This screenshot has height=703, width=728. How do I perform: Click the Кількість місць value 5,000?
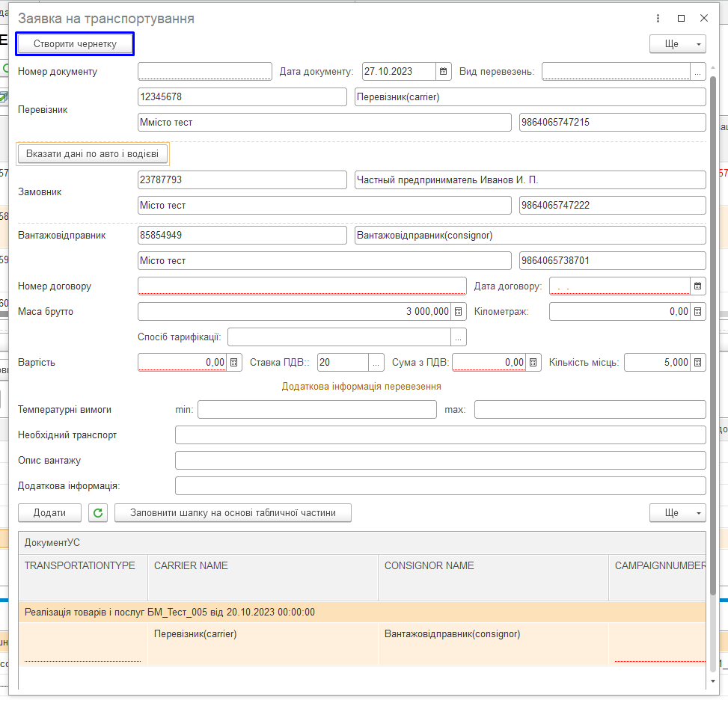[657, 363]
